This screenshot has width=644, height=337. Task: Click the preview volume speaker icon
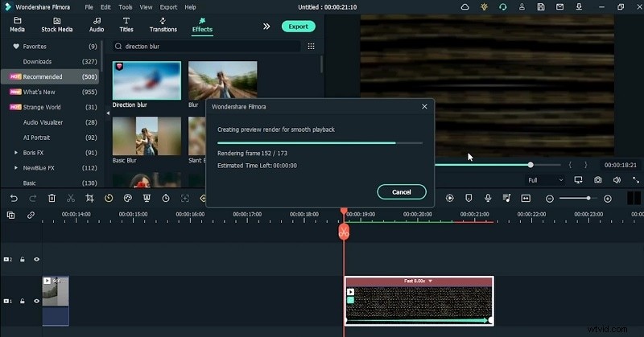click(617, 180)
